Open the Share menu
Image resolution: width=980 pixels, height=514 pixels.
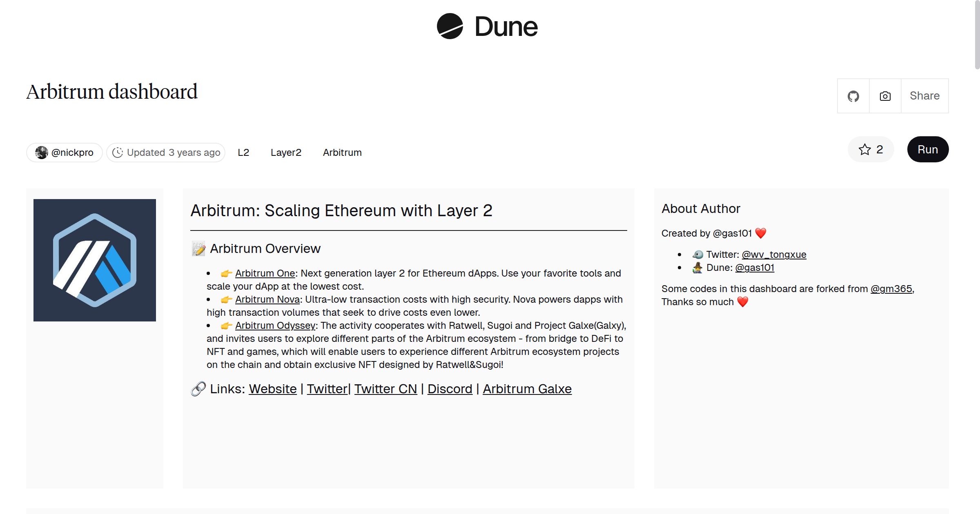[924, 95]
